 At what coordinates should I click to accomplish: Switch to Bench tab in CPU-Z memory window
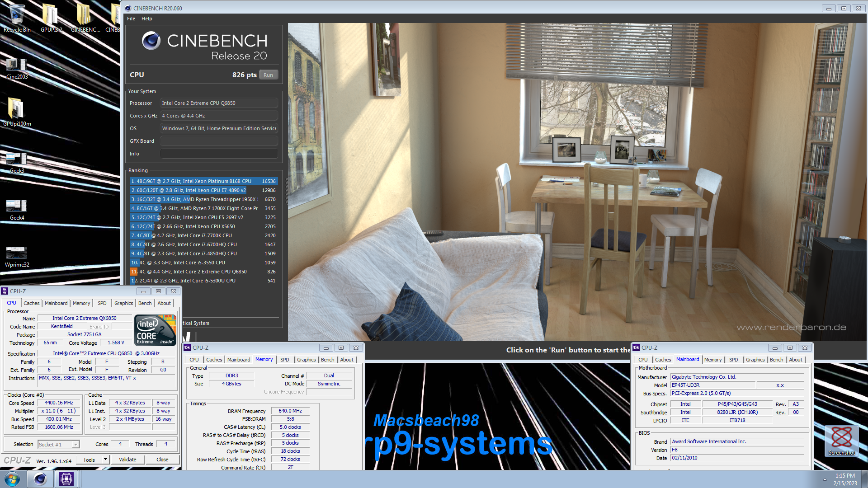327,360
